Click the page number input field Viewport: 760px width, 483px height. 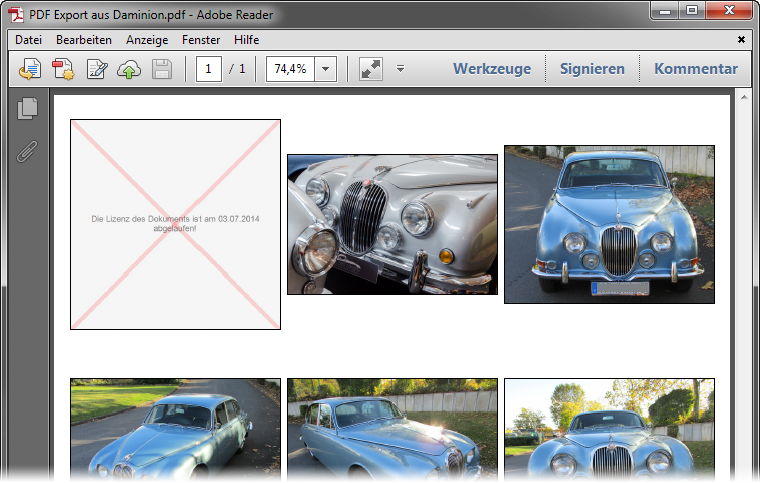(x=209, y=69)
